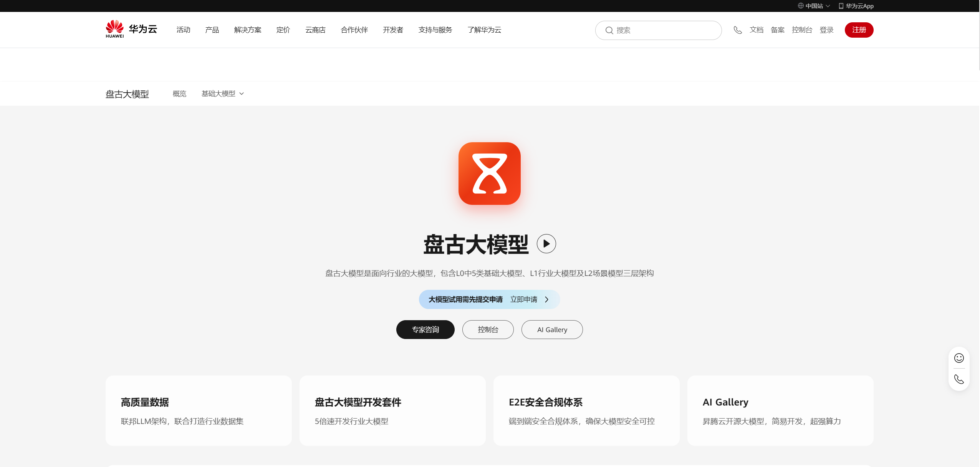Click the globe icon for 中国站
Screen dimensions: 980x467
click(801, 6)
